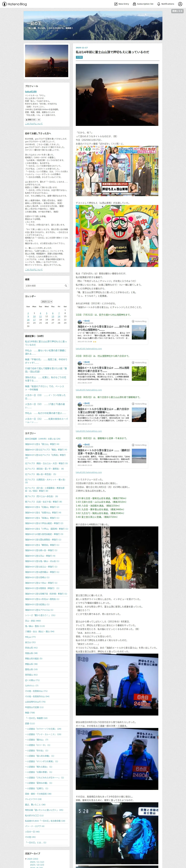Click the TV studio 押切もえ＆西山茉希 photo

(117, 171)
